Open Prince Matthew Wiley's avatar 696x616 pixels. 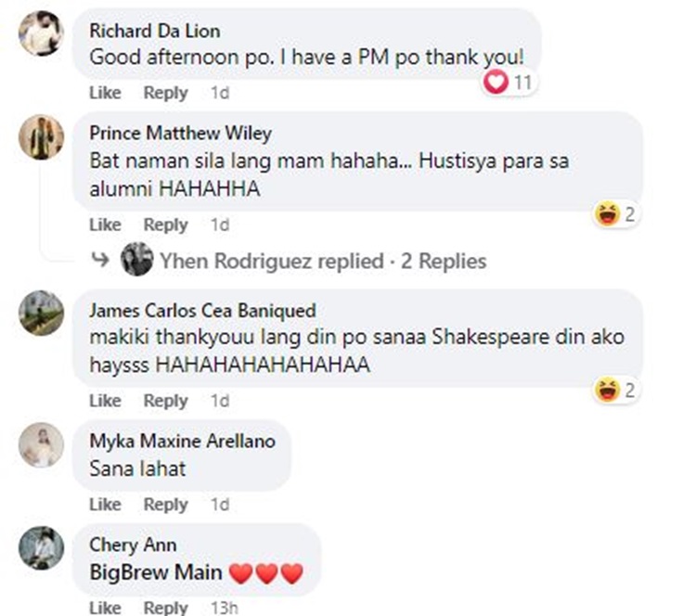(x=42, y=138)
